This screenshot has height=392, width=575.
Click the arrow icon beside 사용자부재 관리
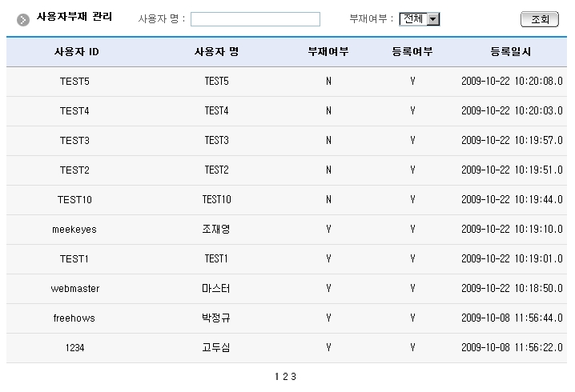(x=24, y=19)
